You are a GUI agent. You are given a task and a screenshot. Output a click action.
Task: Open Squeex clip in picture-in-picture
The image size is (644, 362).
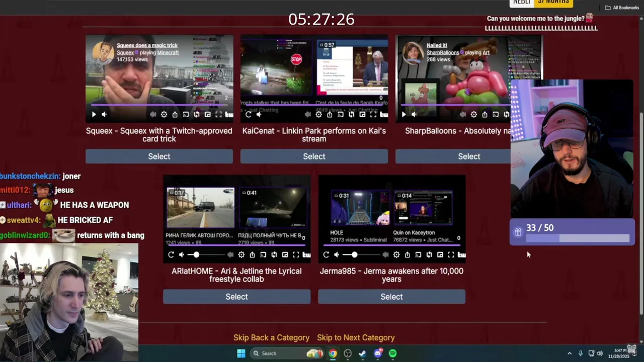point(207,115)
